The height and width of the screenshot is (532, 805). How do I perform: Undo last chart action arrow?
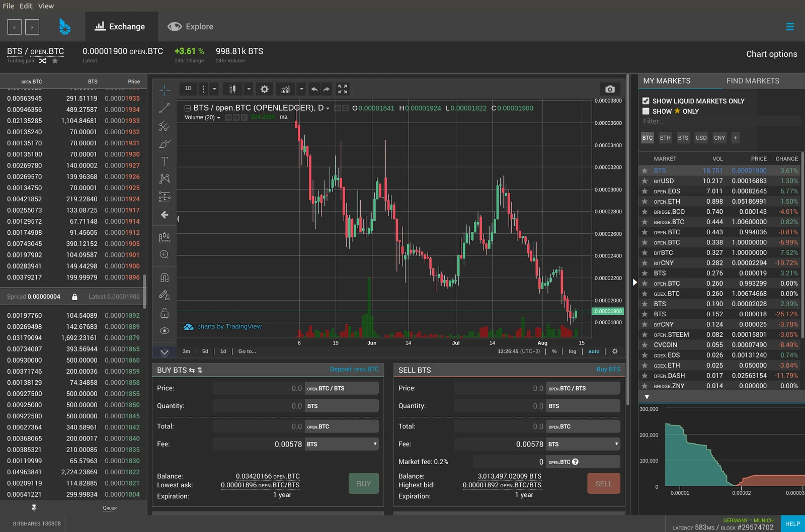pyautogui.click(x=314, y=89)
